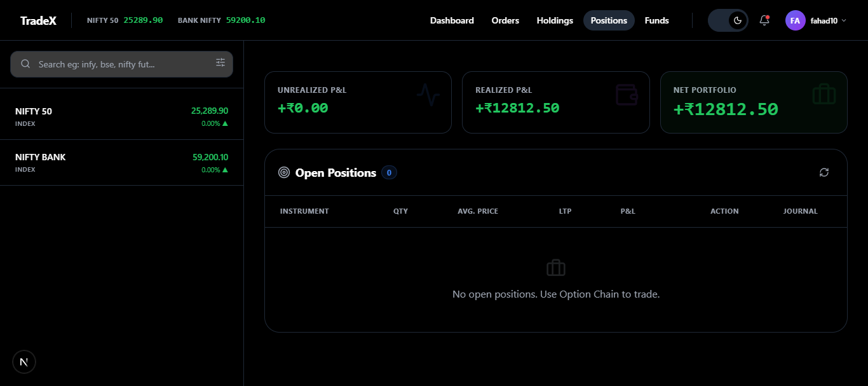This screenshot has width=868, height=386.
Task: Open the Holdings page
Action: point(554,20)
